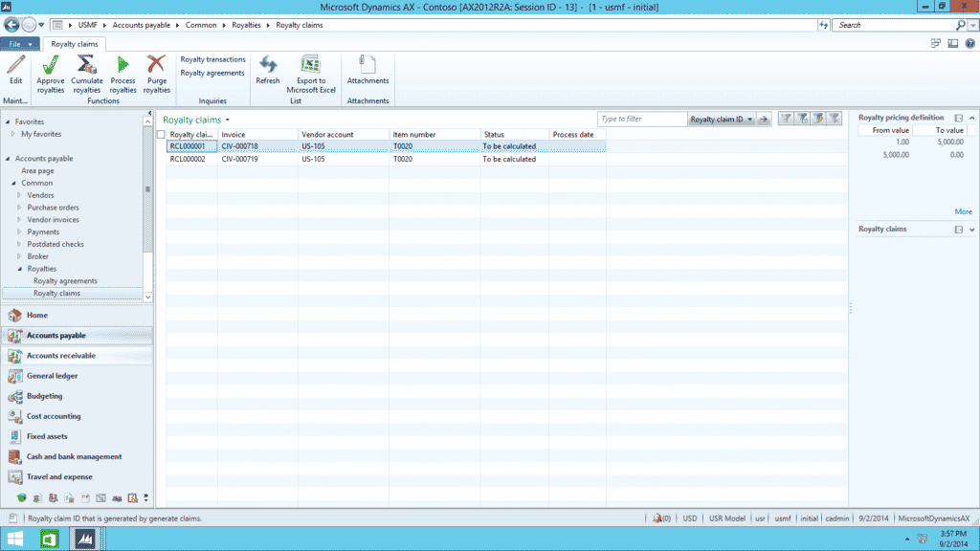Viewport: 980px width, 551px height.
Task: Select row RCL000002
Action: point(386,160)
